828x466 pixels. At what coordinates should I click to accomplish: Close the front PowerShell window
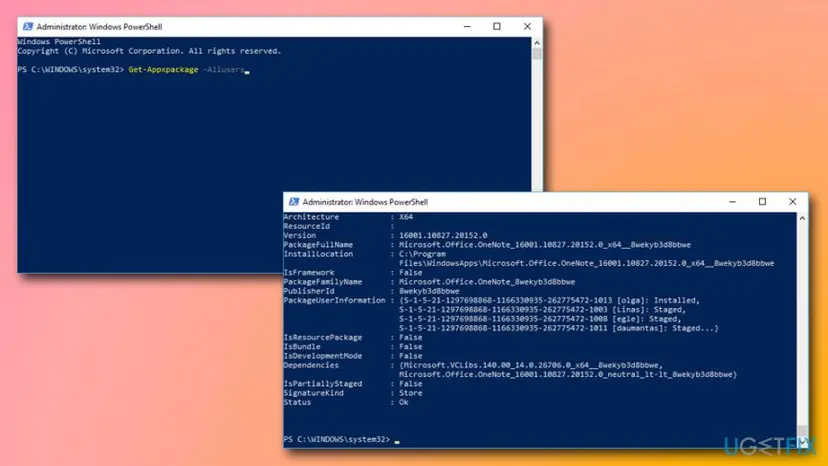pyautogui.click(x=793, y=202)
